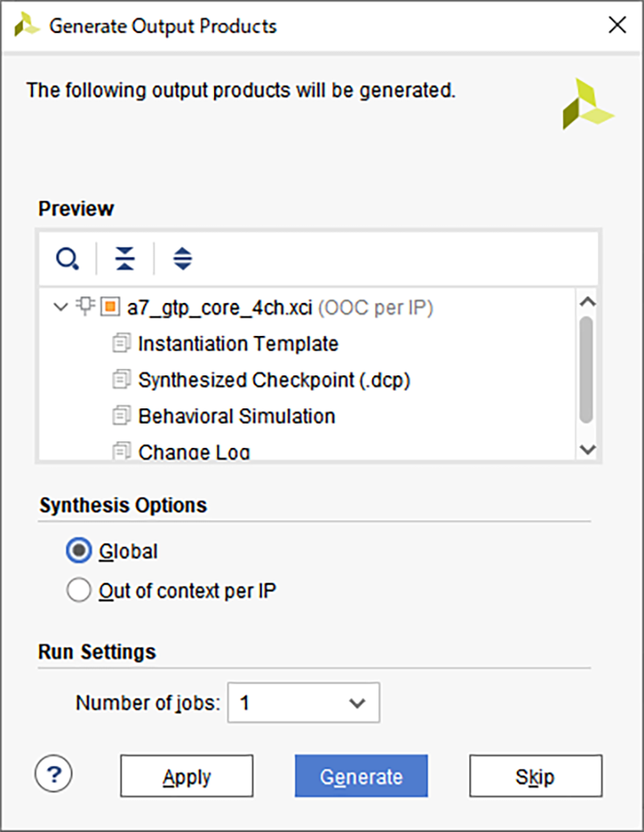
Task: Click the search icon in Preview toolbar
Action: click(68, 259)
